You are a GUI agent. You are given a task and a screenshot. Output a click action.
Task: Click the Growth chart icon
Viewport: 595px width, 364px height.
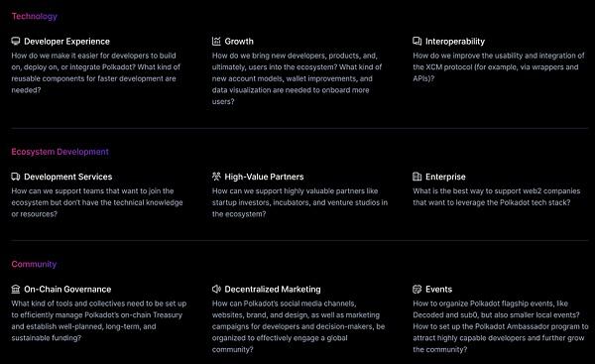[x=216, y=41]
